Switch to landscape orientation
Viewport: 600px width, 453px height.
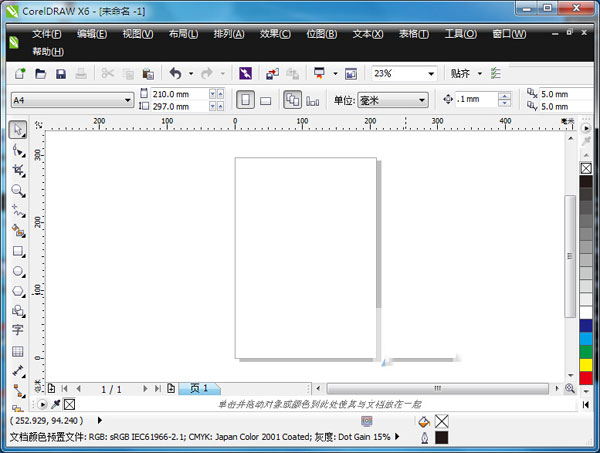[266, 100]
